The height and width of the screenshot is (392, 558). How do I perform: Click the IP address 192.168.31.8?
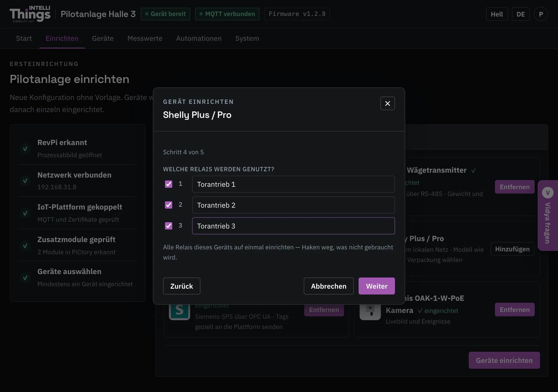click(57, 187)
